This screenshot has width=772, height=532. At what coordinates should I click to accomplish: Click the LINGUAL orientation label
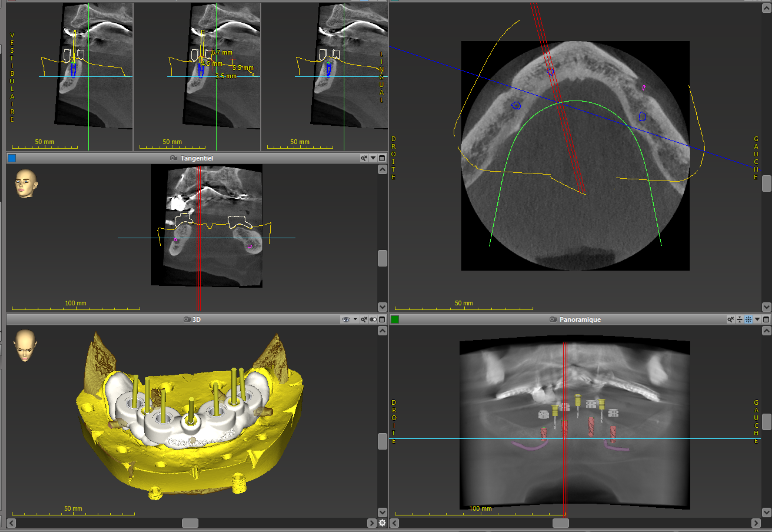coord(381,77)
